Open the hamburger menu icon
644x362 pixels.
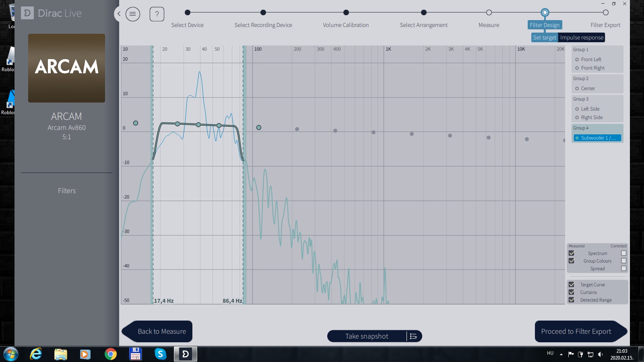[133, 14]
